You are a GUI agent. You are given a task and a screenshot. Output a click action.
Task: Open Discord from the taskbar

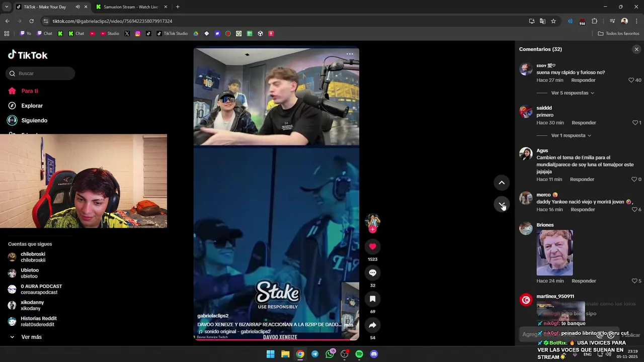[x=374, y=354]
